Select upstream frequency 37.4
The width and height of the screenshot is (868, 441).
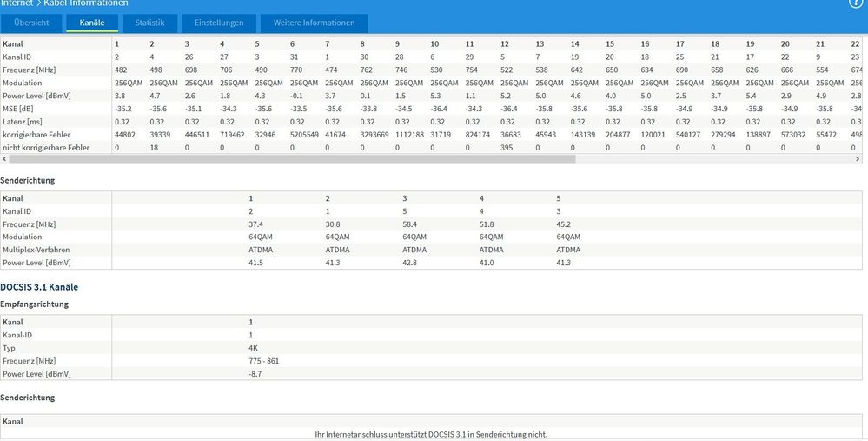click(255, 224)
